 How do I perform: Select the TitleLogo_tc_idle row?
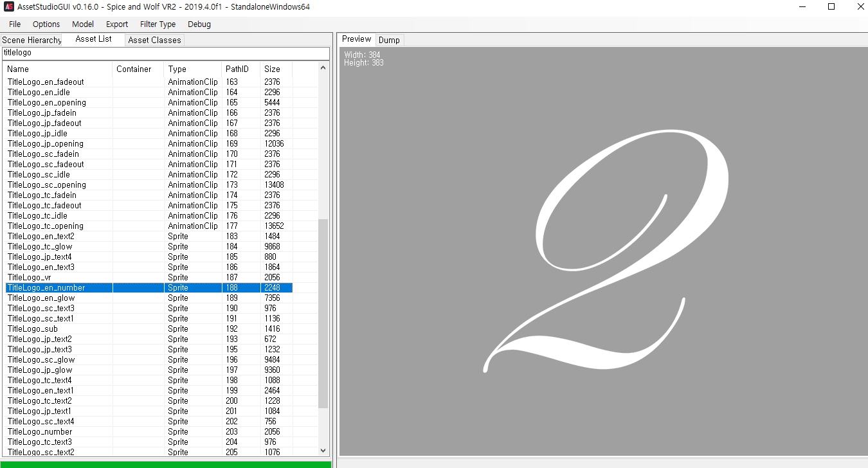tap(149, 215)
